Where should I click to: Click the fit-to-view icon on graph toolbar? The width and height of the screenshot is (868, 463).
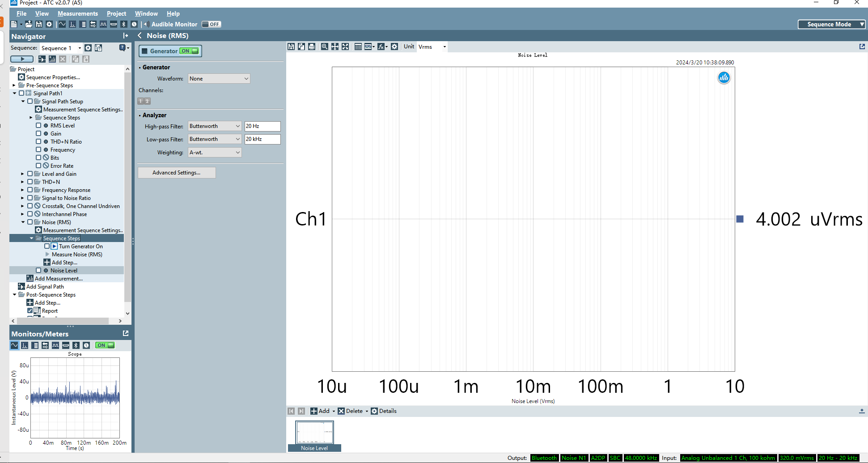345,47
